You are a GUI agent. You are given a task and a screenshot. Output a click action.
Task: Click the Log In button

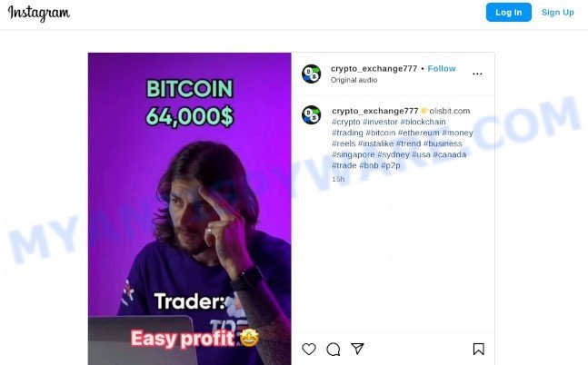(509, 13)
